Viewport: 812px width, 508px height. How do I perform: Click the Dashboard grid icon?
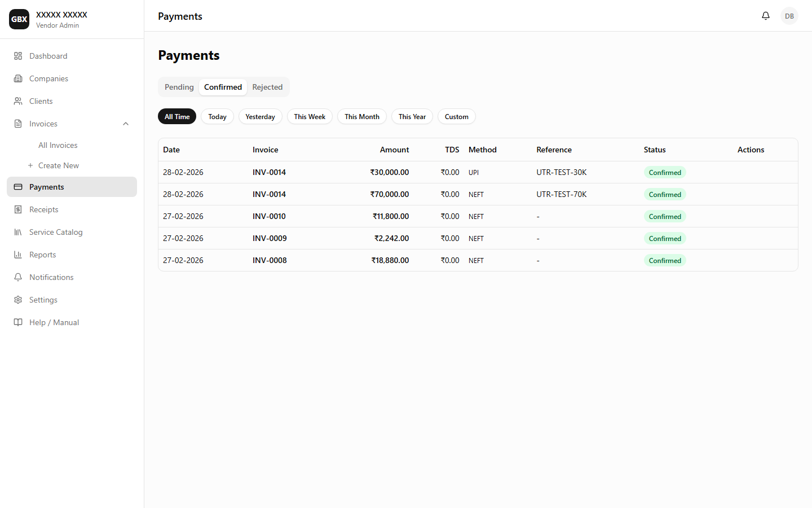pyautogui.click(x=18, y=56)
